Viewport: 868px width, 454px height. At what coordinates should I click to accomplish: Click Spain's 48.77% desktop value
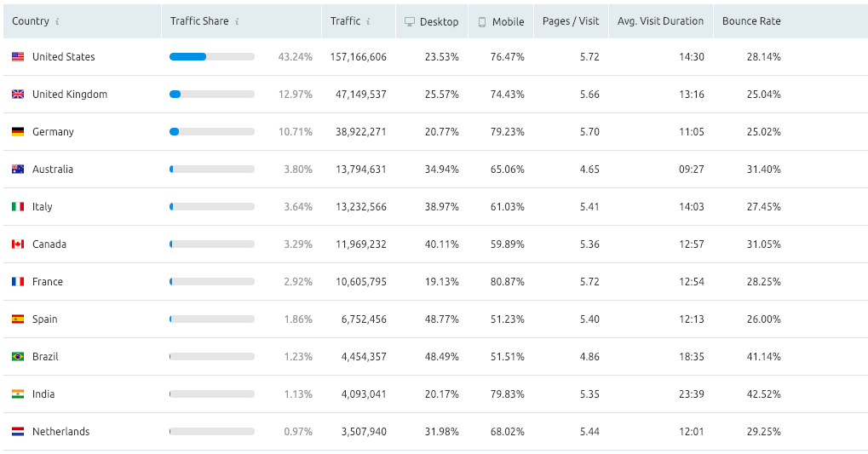point(442,319)
